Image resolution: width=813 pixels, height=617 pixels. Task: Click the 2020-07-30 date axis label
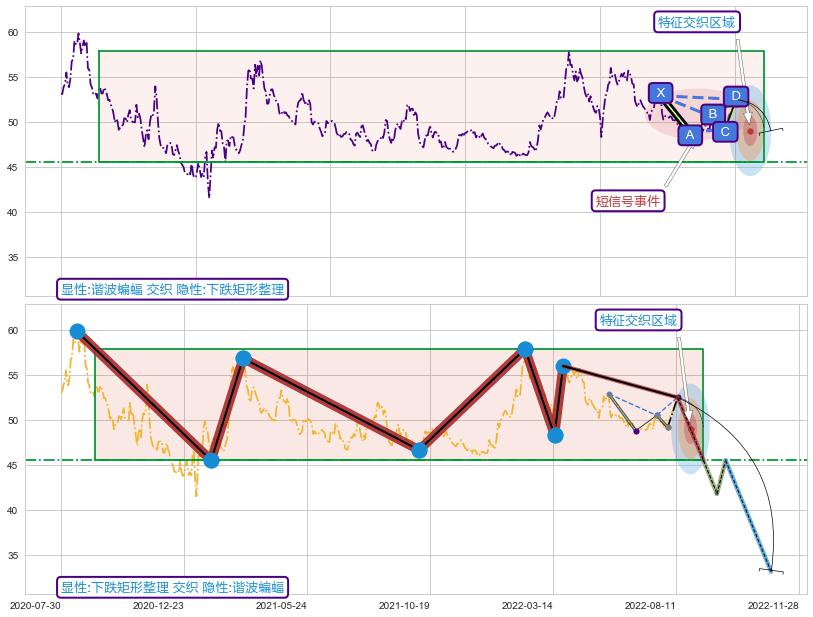point(35,606)
